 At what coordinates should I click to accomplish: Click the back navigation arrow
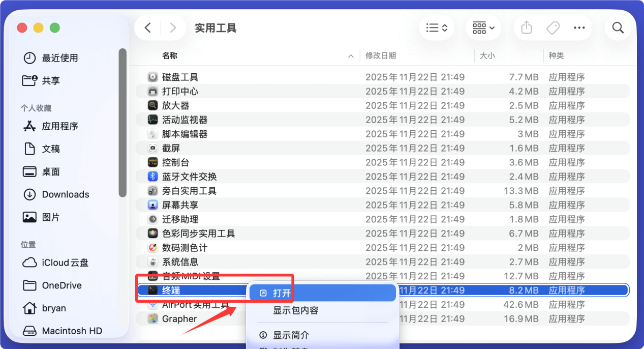(x=147, y=27)
